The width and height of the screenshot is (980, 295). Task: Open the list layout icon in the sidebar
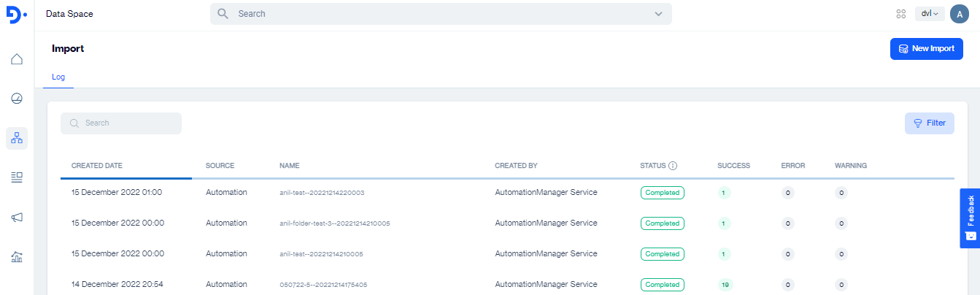point(17,177)
